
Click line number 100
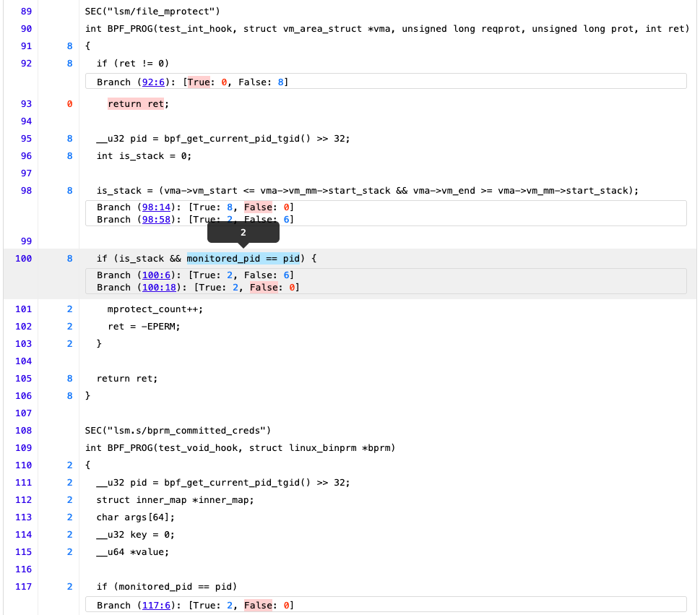(24, 259)
